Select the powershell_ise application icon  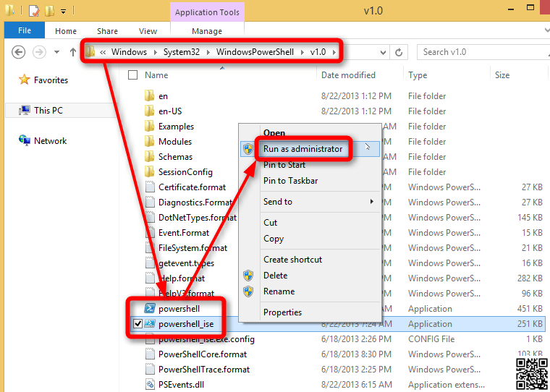tap(150, 323)
